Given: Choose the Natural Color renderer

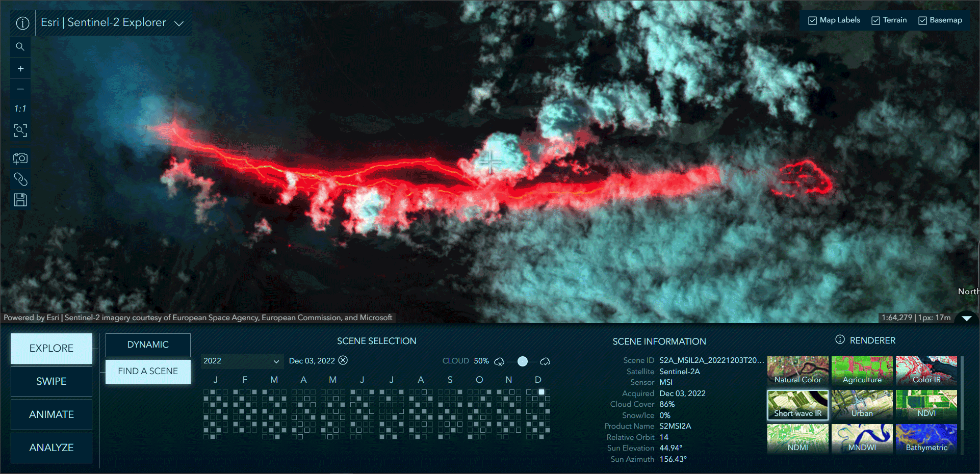Looking at the screenshot, I should click(798, 371).
